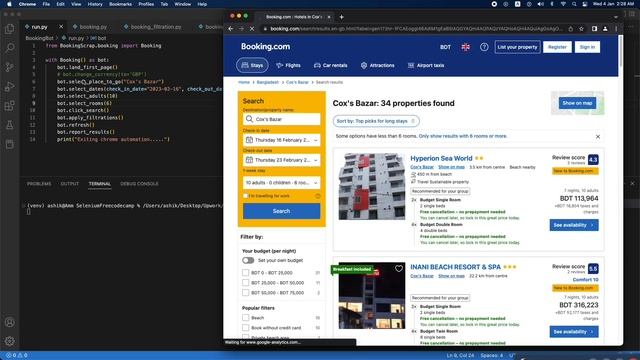Viewport: 640px width, 360px height.
Task: Open Booking.com help question icon
Action: click(484, 47)
